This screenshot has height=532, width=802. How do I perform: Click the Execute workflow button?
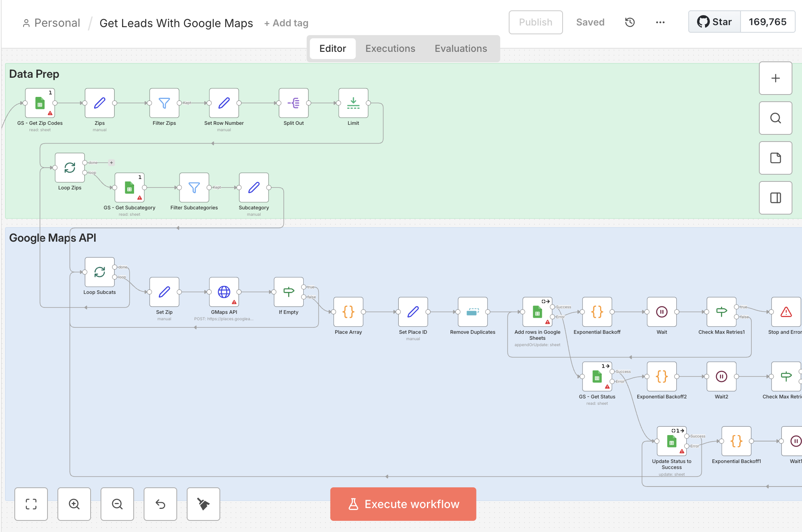(403, 504)
